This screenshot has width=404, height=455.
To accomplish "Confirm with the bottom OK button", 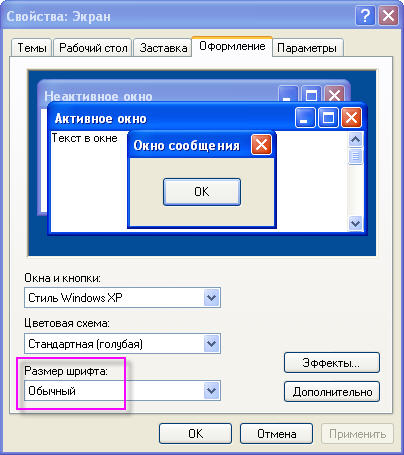I will [195, 434].
